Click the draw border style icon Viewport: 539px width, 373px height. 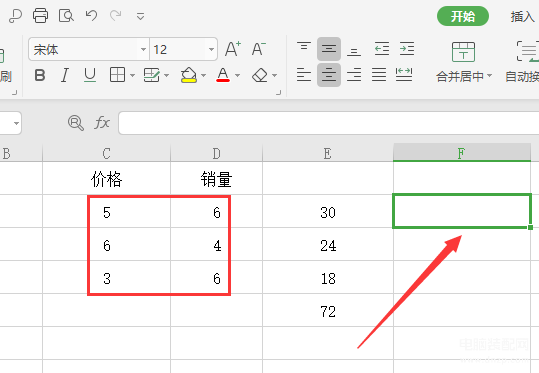[152, 75]
